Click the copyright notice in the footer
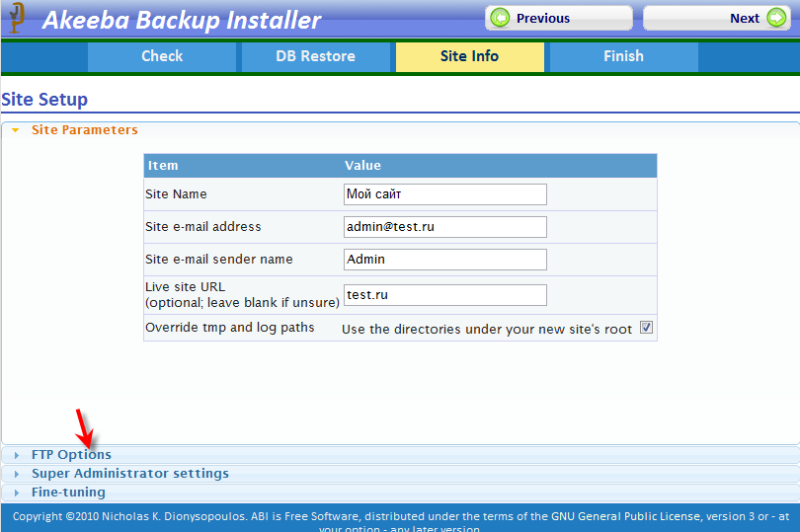The height and width of the screenshot is (532, 800). point(401,522)
